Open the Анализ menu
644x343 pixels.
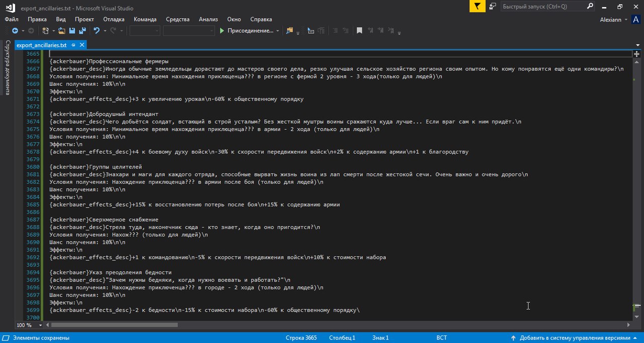pyautogui.click(x=208, y=19)
